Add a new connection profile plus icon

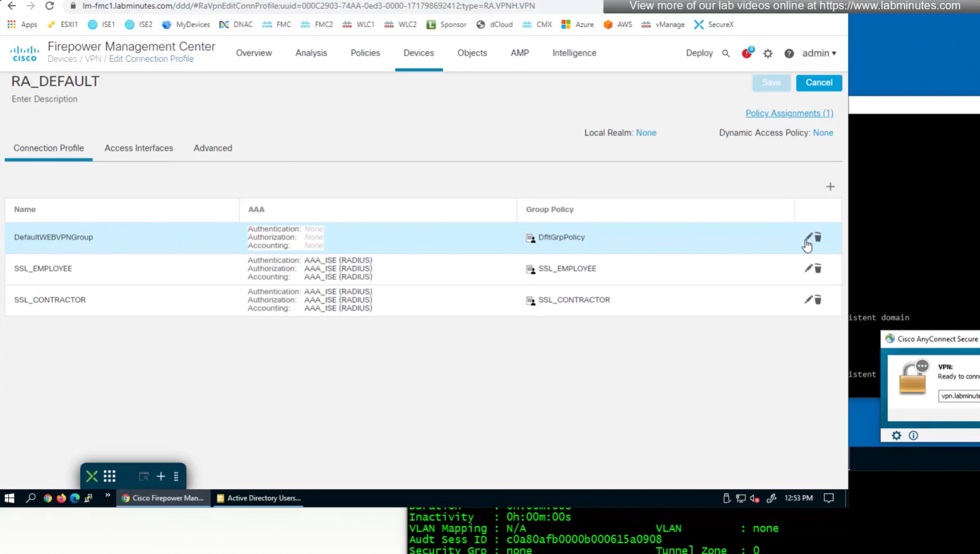click(830, 187)
